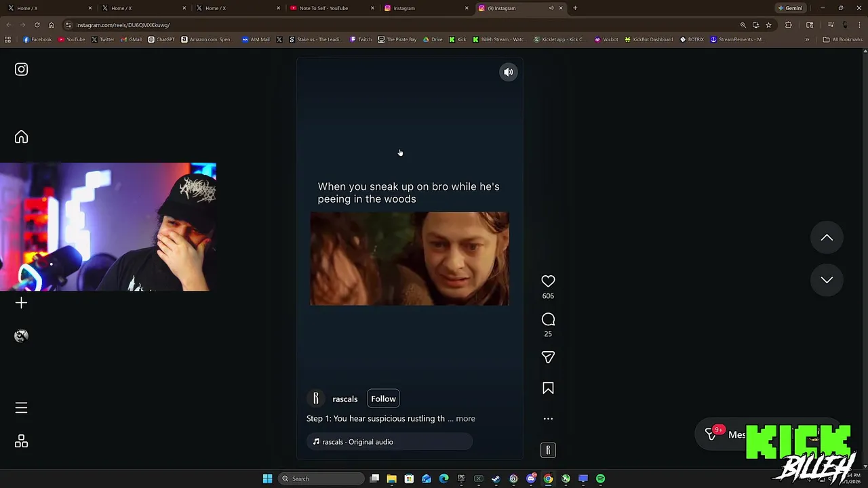
Task: Go to Instagram Home feed icon
Action: point(21,137)
